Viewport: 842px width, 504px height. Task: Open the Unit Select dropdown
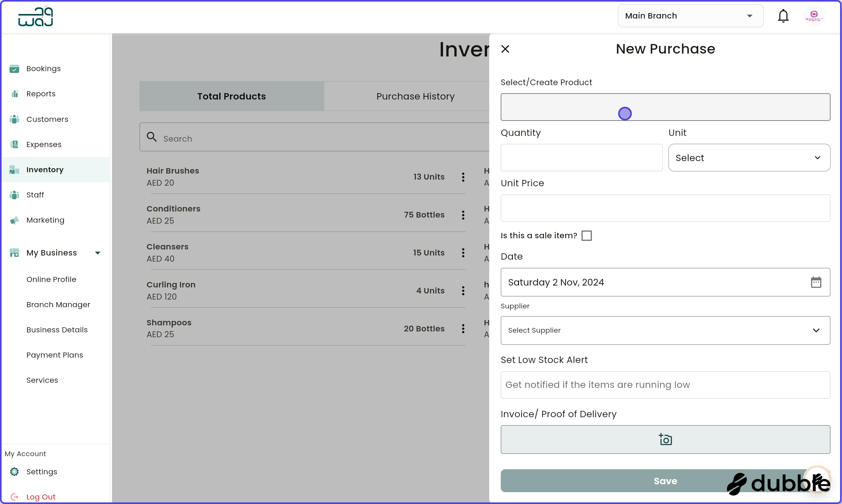(748, 158)
